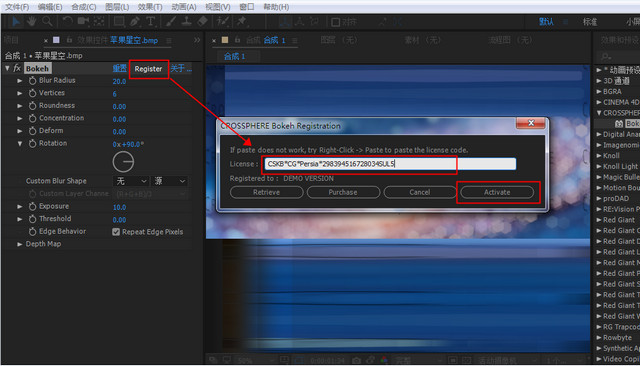Open 文件(F) menu
Image resolution: width=640 pixels, height=366 pixels.
[x=17, y=7]
